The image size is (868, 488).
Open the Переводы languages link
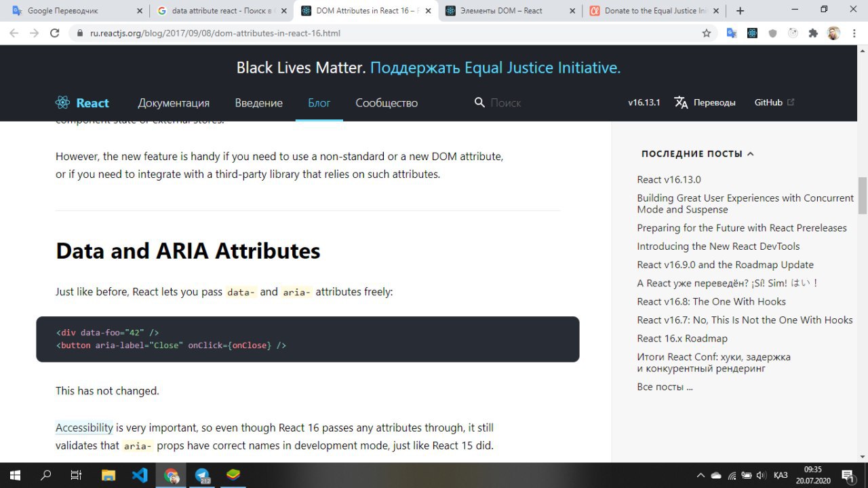coord(705,102)
